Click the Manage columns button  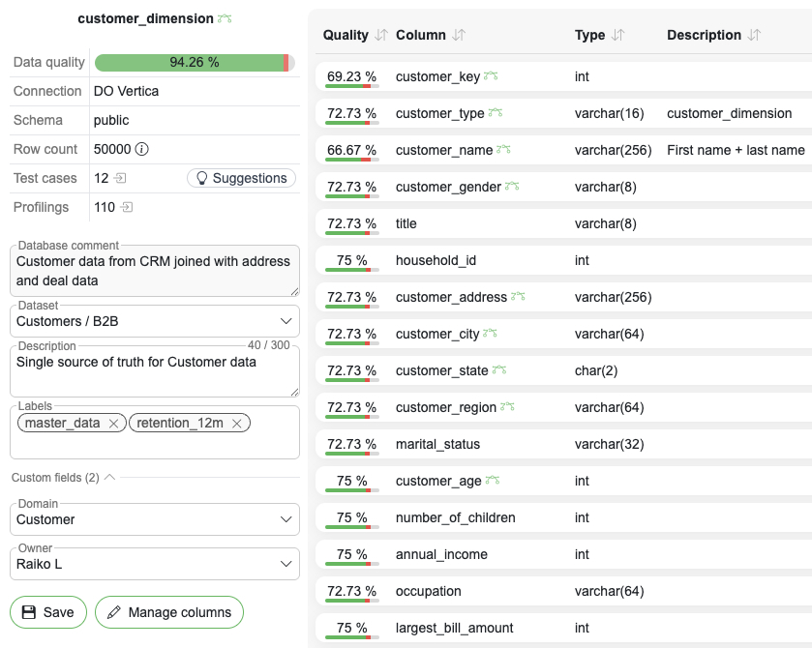coord(169,612)
